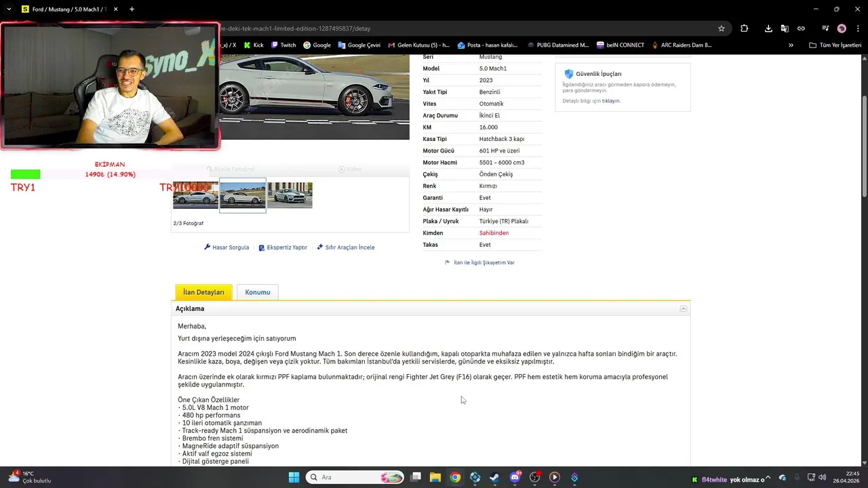
Task: Open the Google Çeviri bookmark
Action: 359,45
